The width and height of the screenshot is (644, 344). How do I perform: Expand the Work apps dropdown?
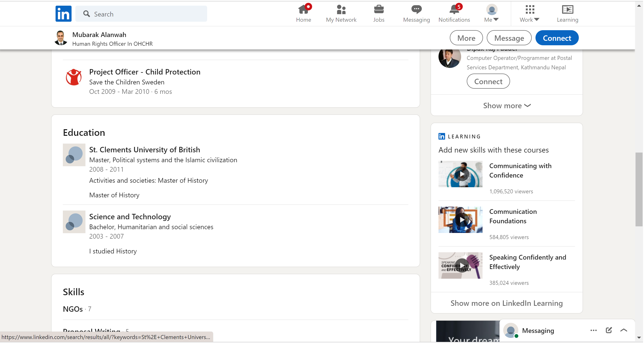529,14
